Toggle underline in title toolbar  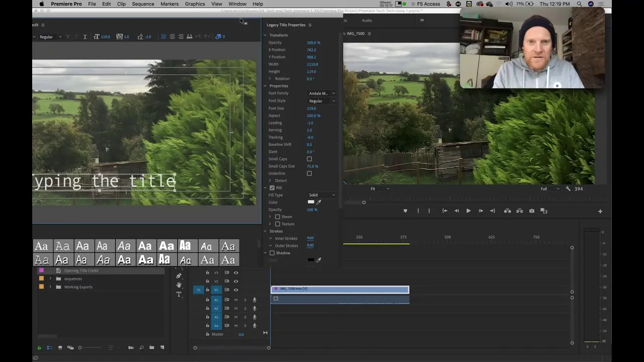[x=85, y=37]
